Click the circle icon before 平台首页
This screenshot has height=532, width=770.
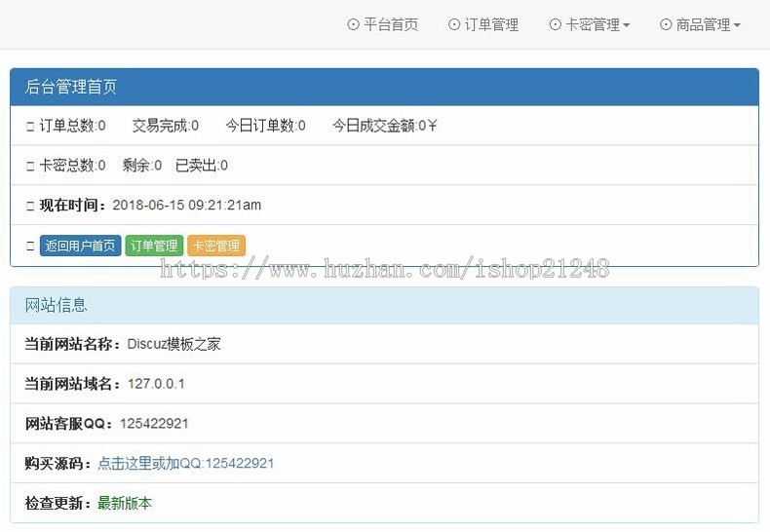point(353,24)
